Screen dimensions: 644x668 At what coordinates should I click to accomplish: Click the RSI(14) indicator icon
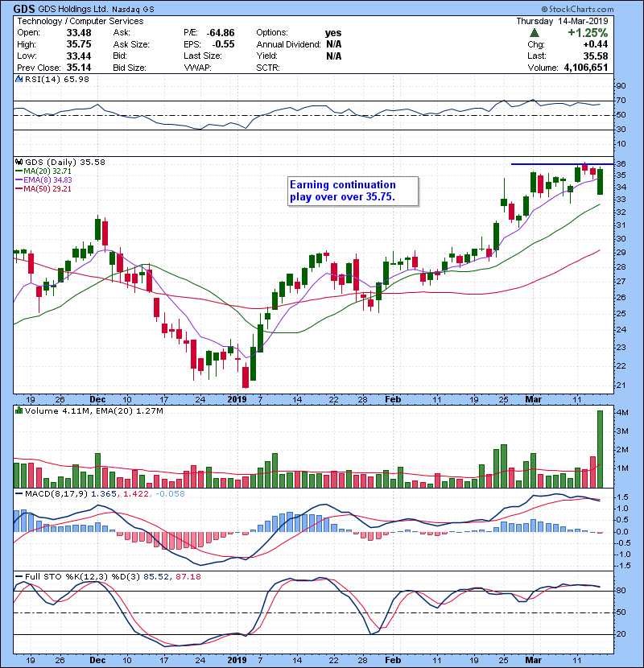tap(19, 79)
